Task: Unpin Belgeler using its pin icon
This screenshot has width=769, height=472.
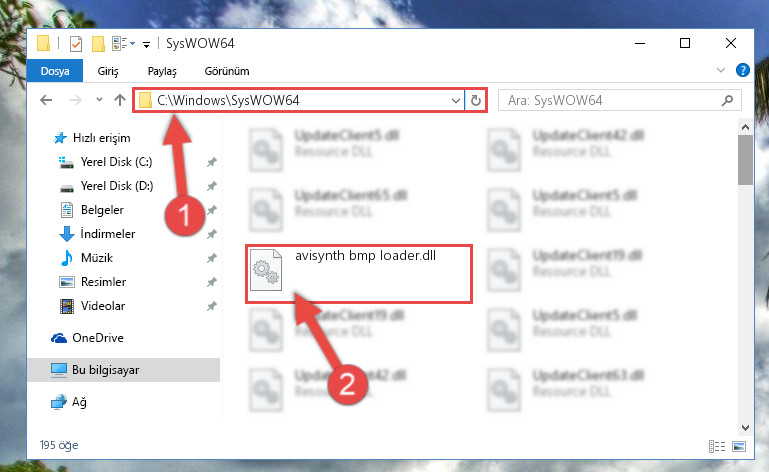Action: point(211,210)
